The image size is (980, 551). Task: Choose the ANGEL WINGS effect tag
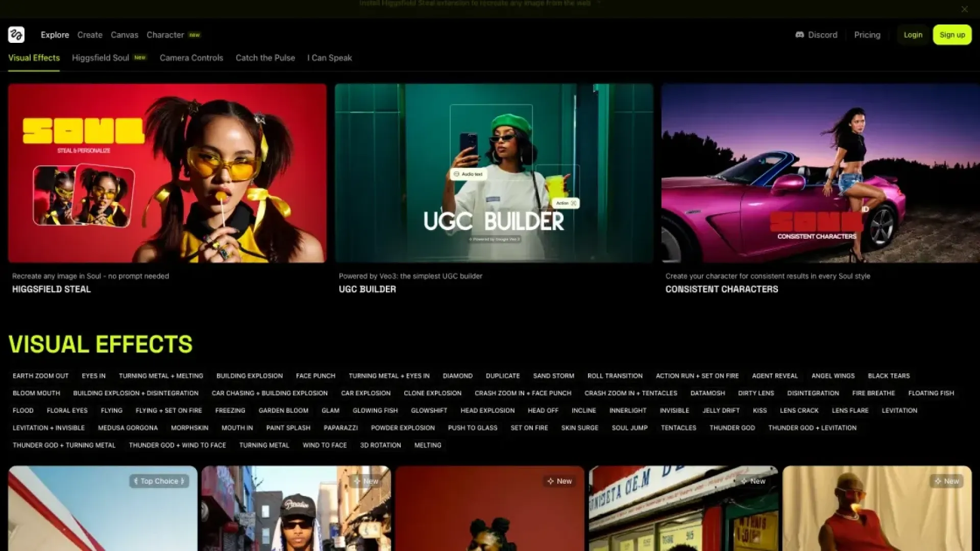click(832, 376)
